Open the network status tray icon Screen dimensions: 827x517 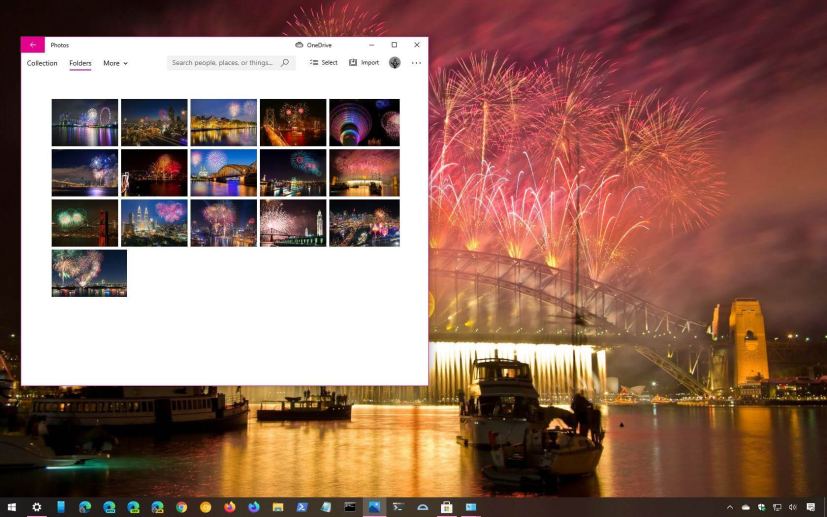(777, 508)
